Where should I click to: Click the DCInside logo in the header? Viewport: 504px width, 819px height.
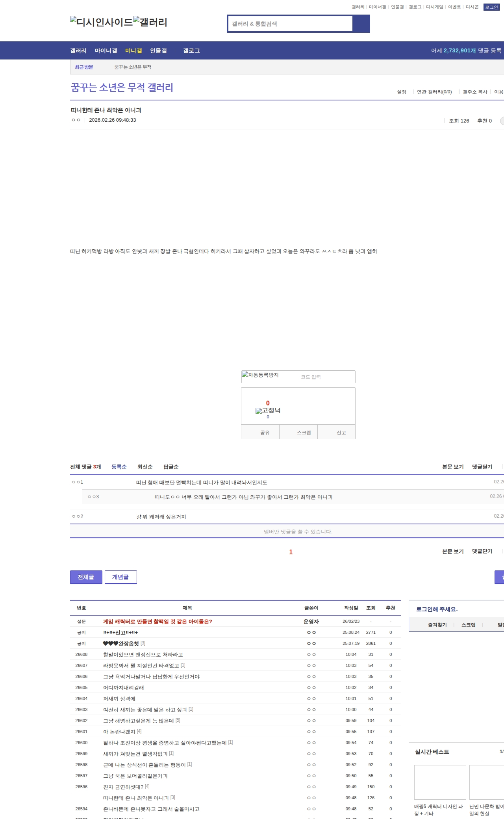click(101, 22)
